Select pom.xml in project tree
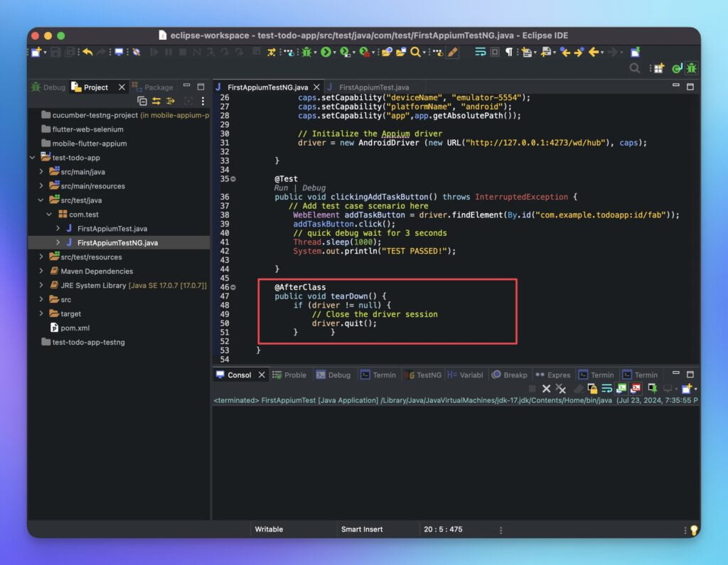The width and height of the screenshot is (728, 565). [70, 328]
